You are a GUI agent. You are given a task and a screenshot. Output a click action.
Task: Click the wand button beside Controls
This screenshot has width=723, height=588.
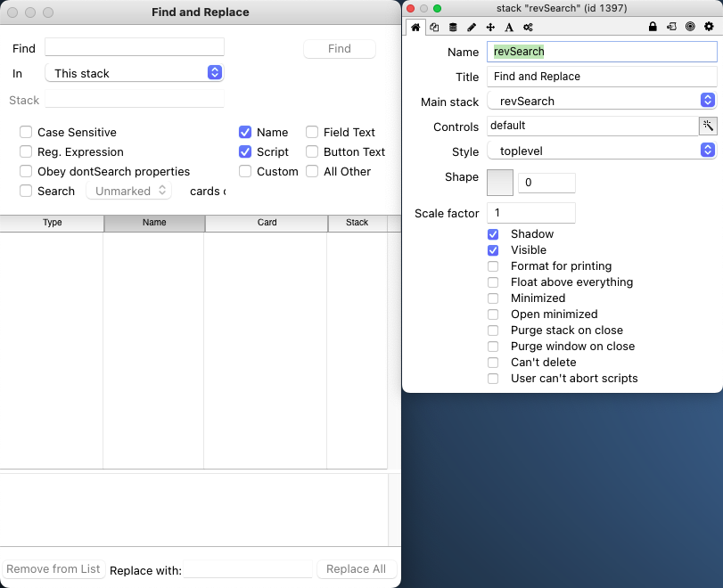(x=707, y=126)
